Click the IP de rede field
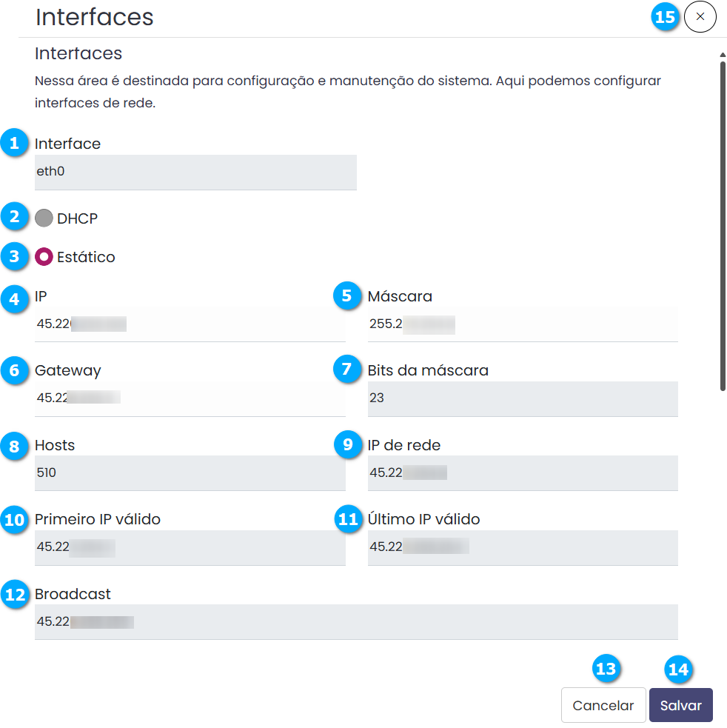The height and width of the screenshot is (728, 727). pos(523,472)
